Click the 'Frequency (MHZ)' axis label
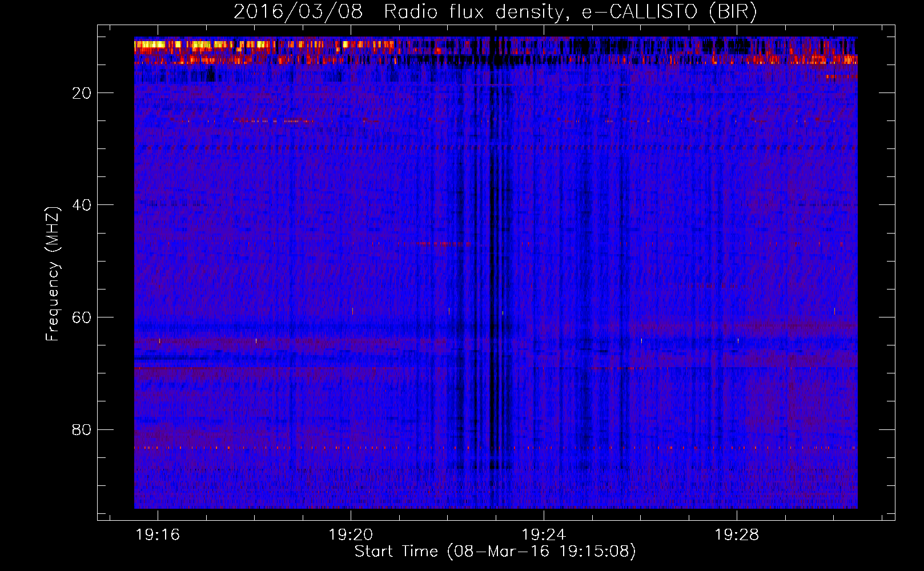Image resolution: width=924 pixels, height=571 pixels. tap(52, 274)
